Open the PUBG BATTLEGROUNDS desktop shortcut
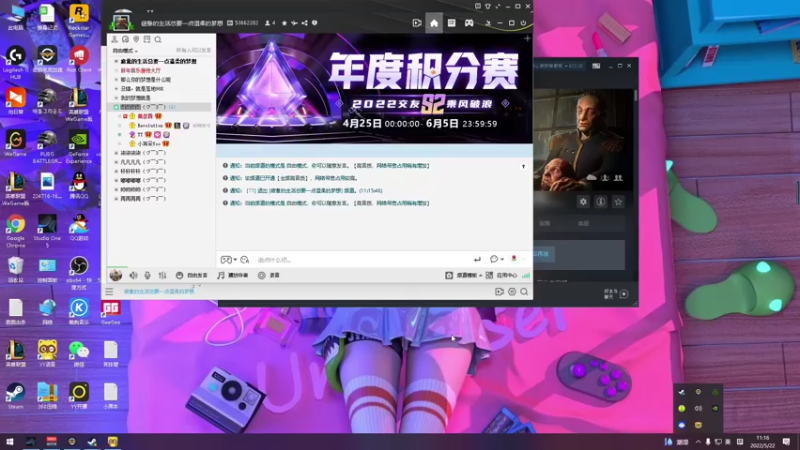800x450 pixels. point(47,147)
